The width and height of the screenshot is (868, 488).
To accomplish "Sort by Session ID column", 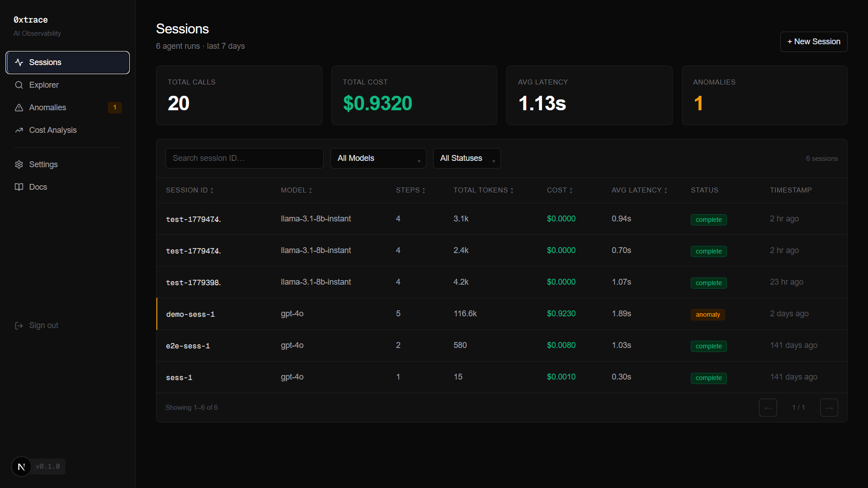I will pos(189,190).
